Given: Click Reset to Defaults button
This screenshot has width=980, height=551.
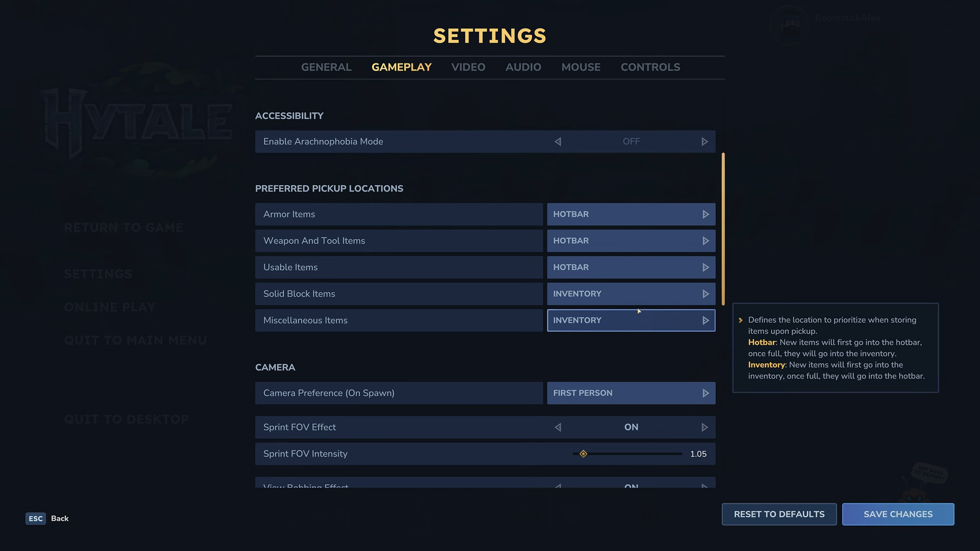Looking at the screenshot, I should [779, 514].
